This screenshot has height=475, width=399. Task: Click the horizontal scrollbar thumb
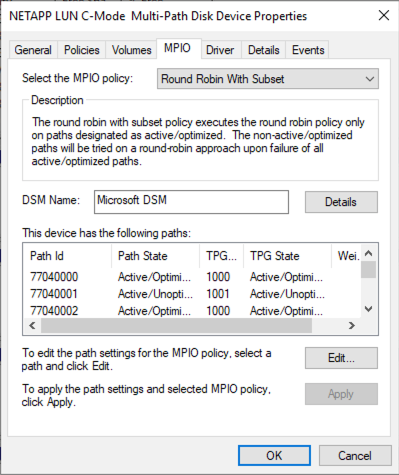(x=176, y=325)
